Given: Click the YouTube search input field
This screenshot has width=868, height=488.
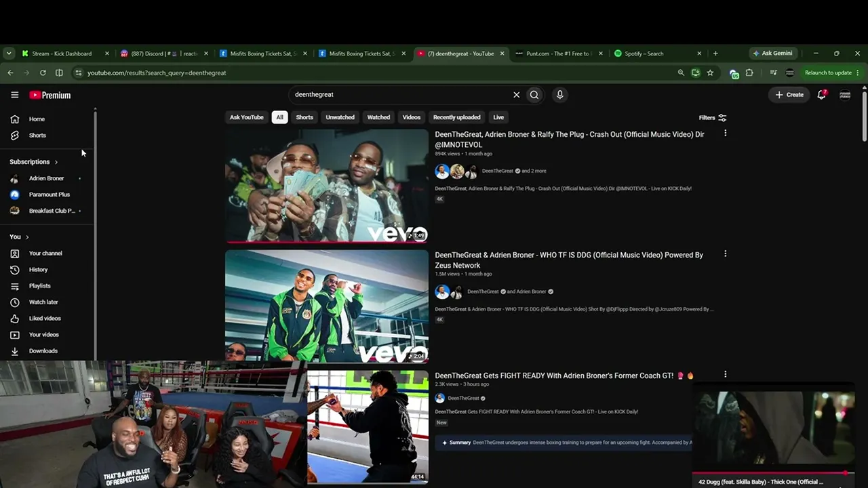Looking at the screenshot, I should pyautogui.click(x=400, y=95).
